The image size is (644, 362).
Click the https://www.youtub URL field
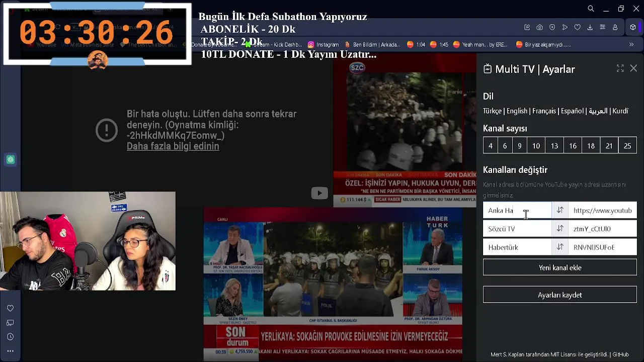click(x=602, y=210)
